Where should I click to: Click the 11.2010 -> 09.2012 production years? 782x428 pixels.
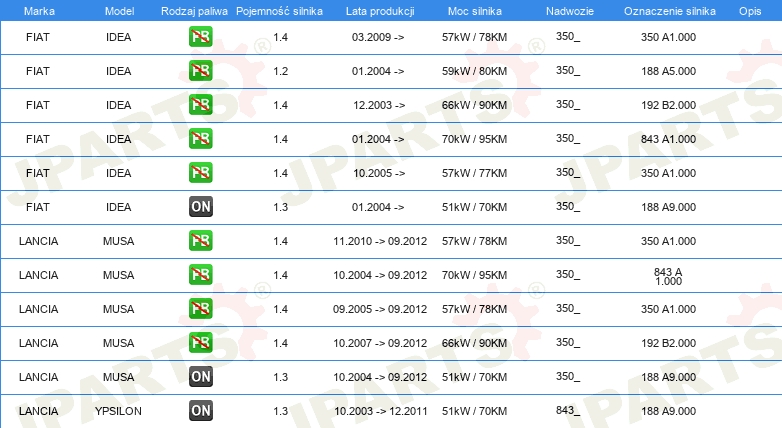pyautogui.click(x=380, y=241)
